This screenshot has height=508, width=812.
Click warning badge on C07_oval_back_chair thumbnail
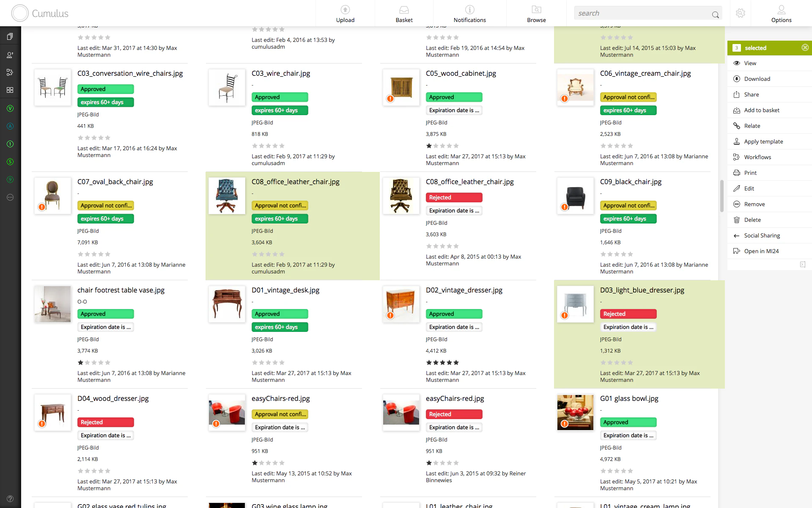click(x=42, y=207)
